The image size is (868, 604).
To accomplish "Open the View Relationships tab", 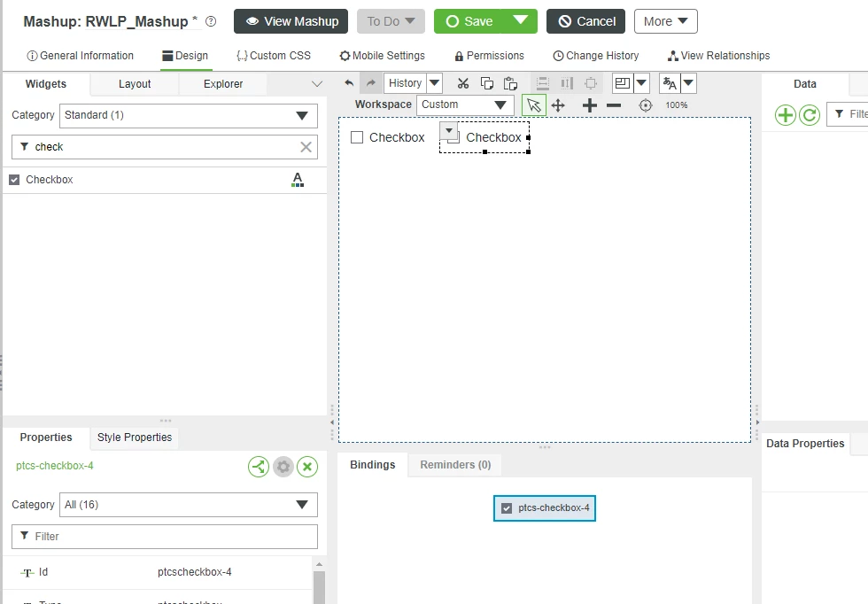I will point(718,56).
